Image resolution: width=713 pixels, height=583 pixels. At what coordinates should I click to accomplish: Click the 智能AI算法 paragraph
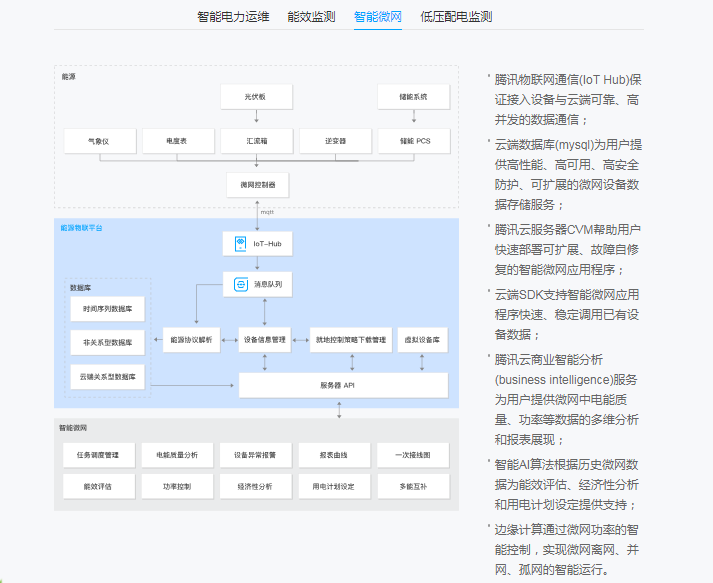pos(567,485)
